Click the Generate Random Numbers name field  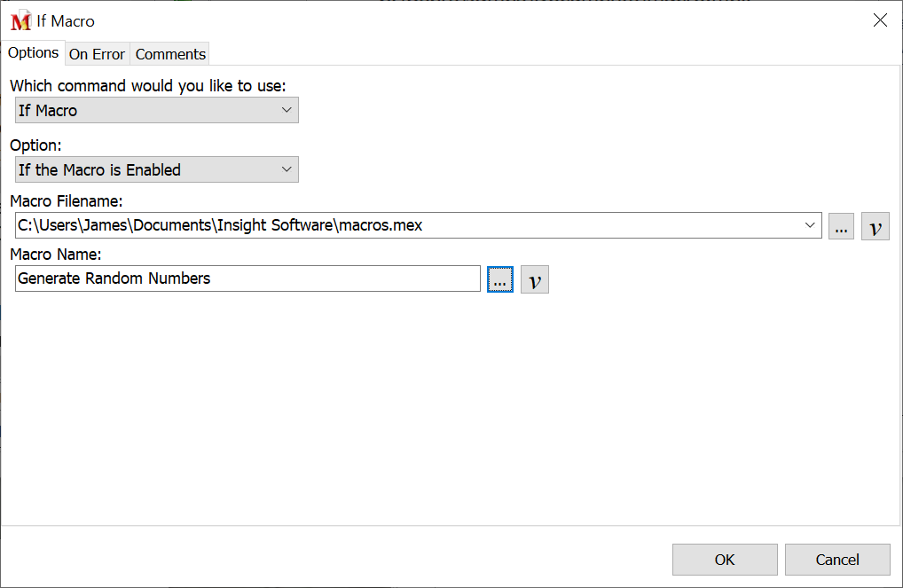[247, 278]
